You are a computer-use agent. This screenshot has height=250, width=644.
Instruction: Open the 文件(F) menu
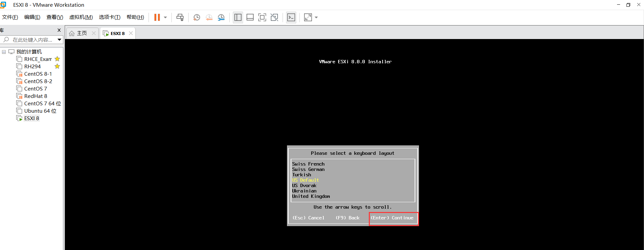coord(10,17)
